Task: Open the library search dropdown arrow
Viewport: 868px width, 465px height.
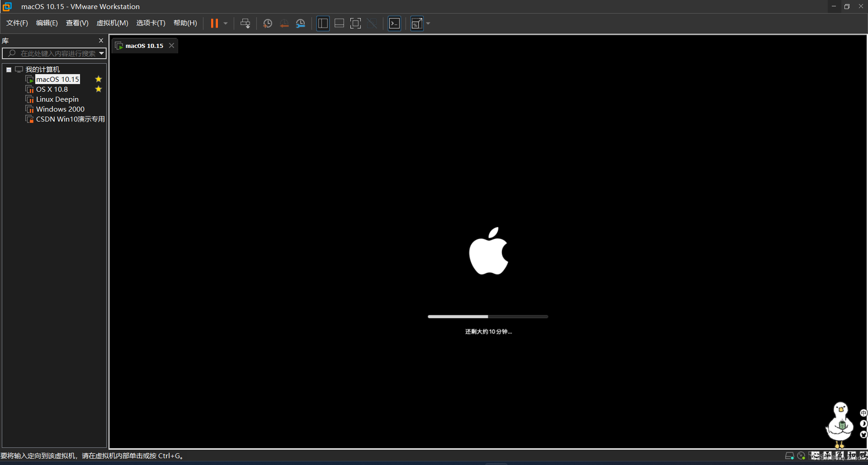Action: click(102, 53)
